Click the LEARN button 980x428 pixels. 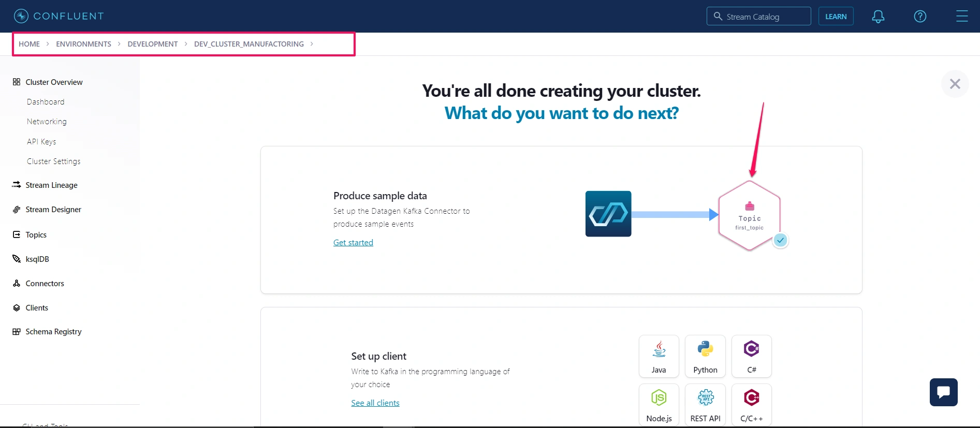click(x=836, y=16)
